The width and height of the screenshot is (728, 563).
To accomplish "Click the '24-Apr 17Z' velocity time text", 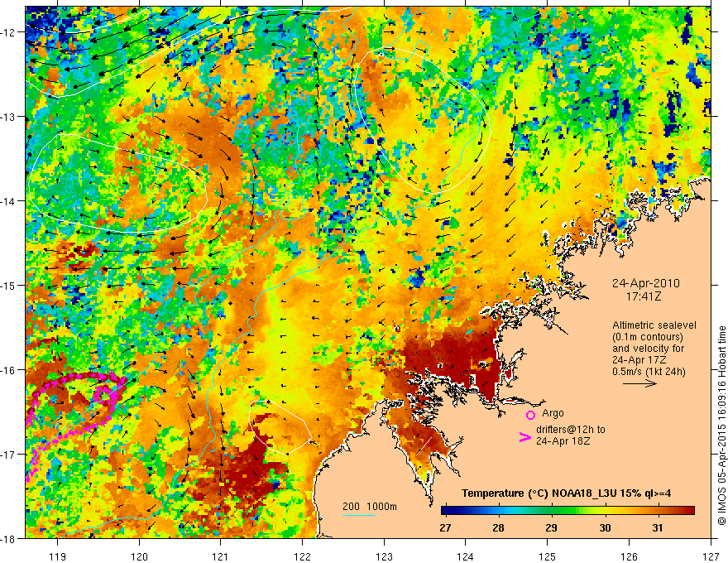I will point(639,360).
